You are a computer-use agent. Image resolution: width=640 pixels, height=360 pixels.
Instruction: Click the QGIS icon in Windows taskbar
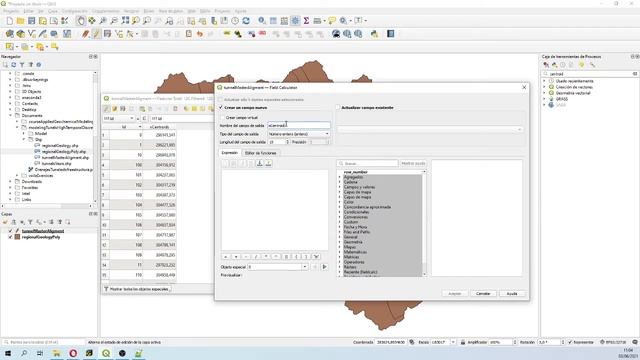coord(106,353)
